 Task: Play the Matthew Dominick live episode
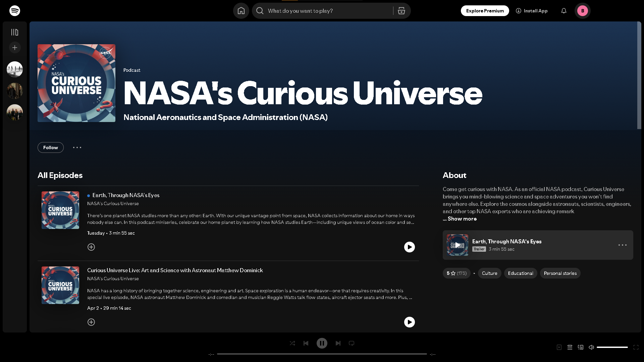click(409, 322)
